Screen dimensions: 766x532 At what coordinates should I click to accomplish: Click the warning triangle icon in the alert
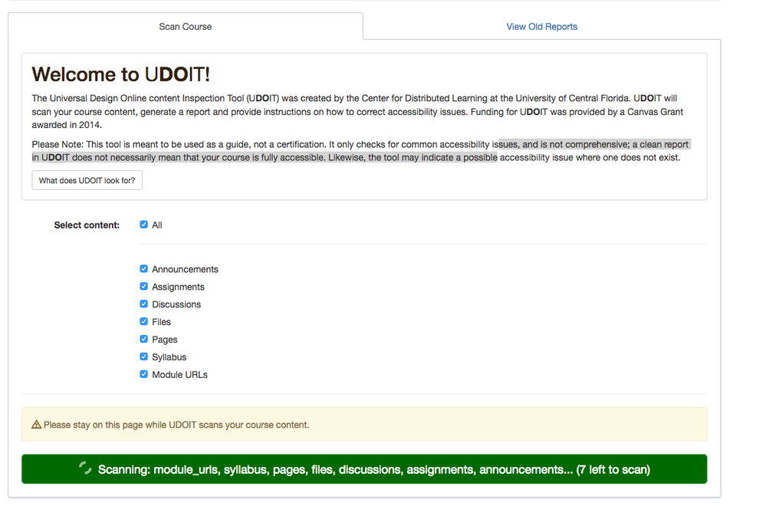click(x=36, y=425)
